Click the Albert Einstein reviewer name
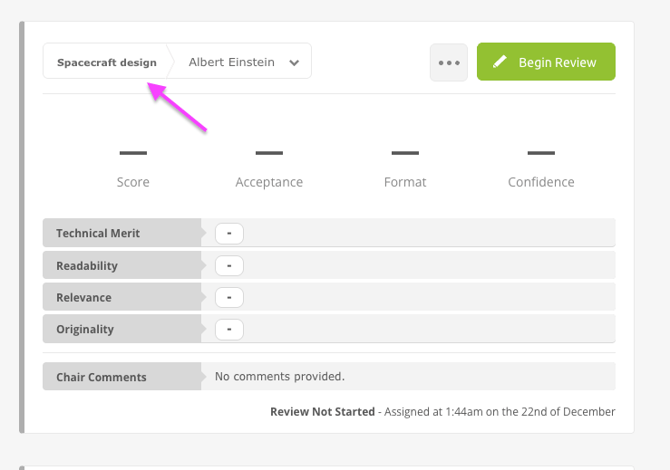The height and width of the screenshot is (470, 670). click(x=230, y=62)
